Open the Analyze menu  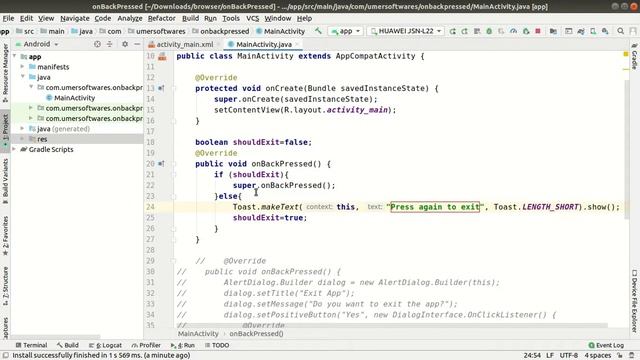tap(130, 18)
